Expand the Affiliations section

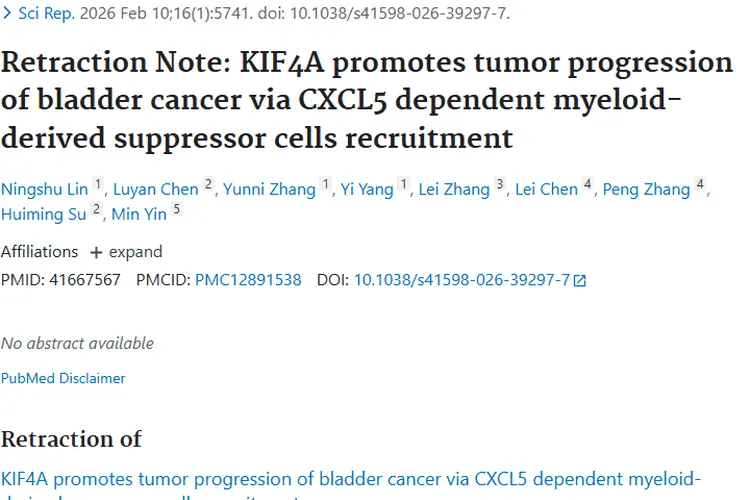point(126,252)
